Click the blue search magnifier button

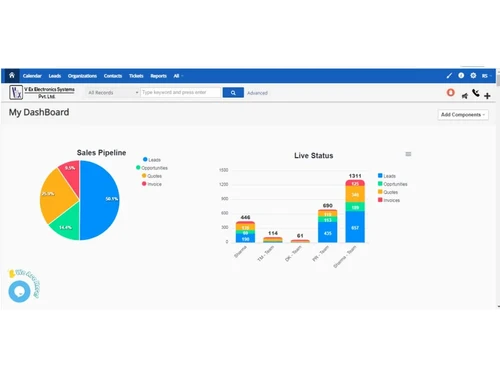point(233,93)
